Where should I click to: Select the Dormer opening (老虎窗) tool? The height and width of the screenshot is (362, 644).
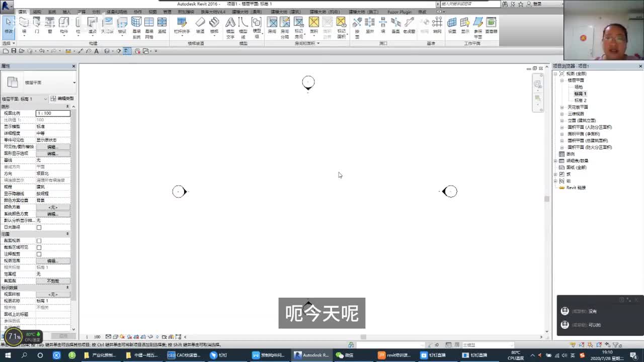coord(409,25)
